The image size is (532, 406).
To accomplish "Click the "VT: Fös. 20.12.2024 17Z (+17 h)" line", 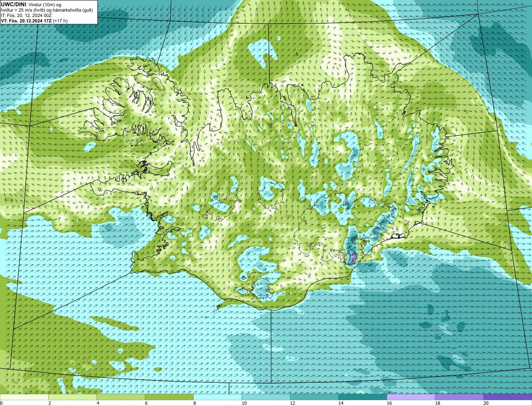I will [34, 20].
